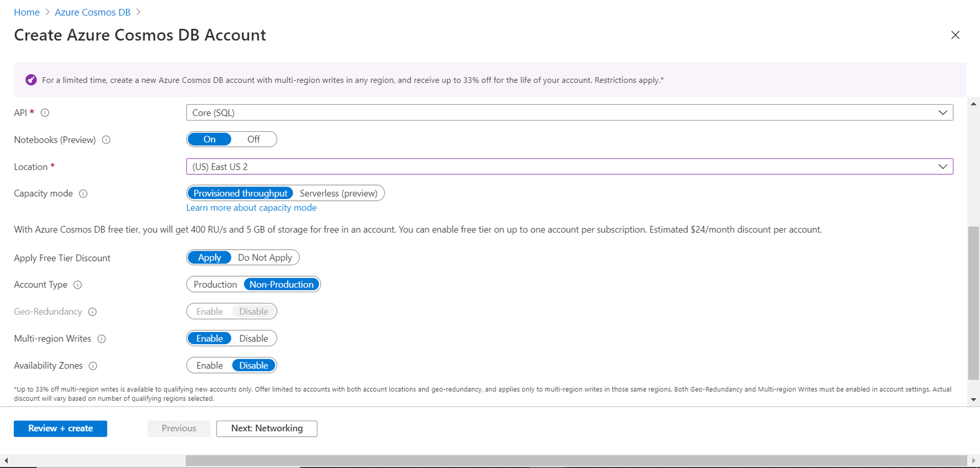Click Next: Networking button

tap(267, 428)
